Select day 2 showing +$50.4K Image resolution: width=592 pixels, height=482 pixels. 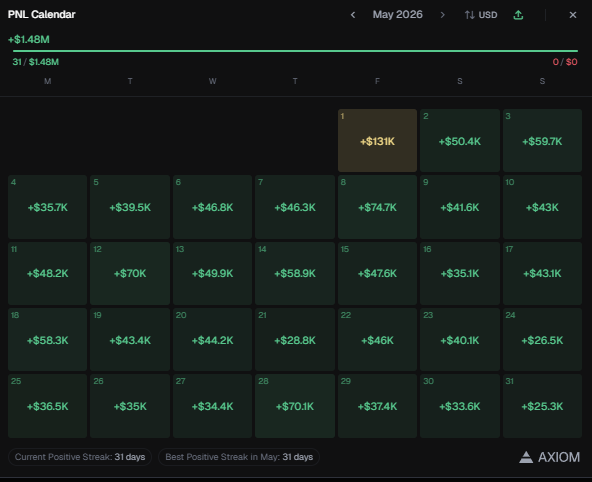(459, 140)
